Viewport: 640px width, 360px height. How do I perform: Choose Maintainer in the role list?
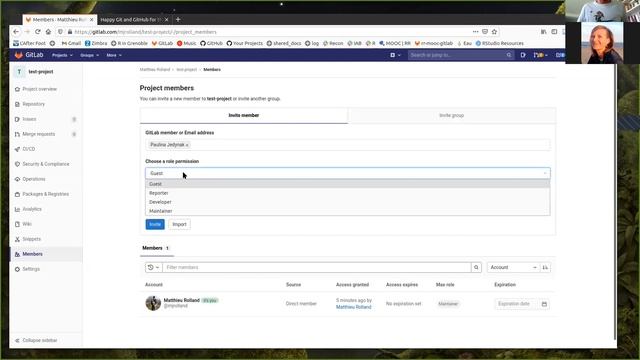(348, 211)
